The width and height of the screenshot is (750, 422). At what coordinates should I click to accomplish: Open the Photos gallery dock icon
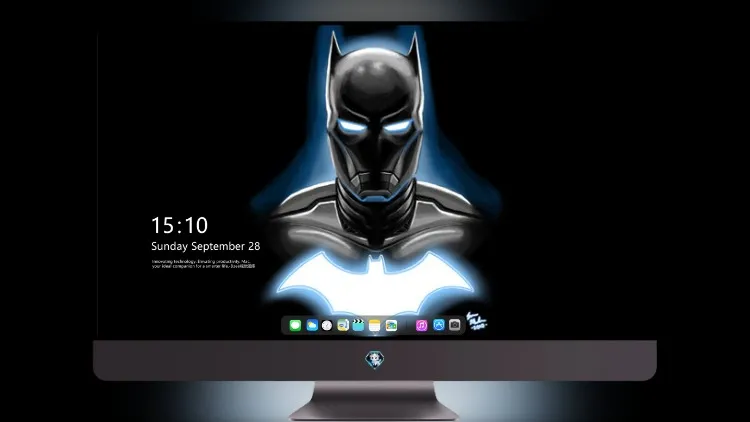click(391, 325)
